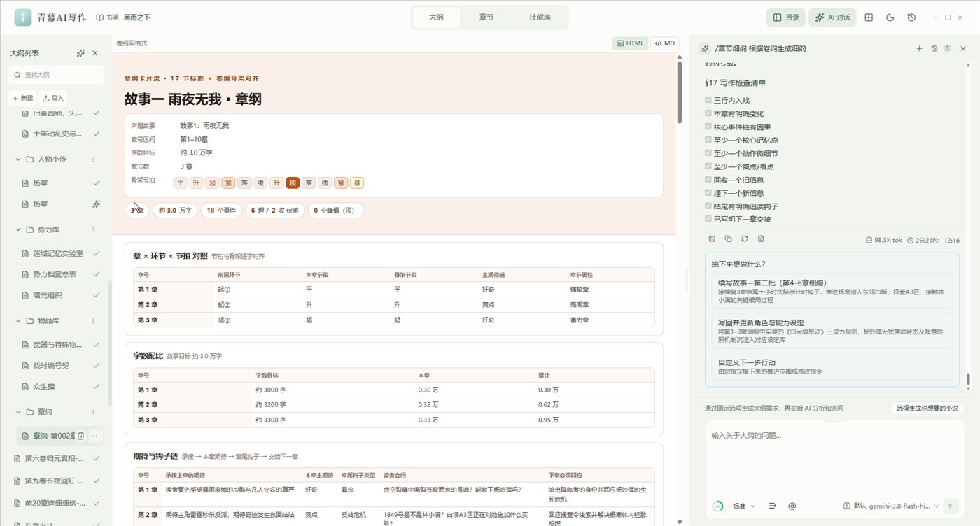This screenshot has height=526, width=980.
Task: Collapse the 人物小传 folder
Action: [x=18, y=159]
